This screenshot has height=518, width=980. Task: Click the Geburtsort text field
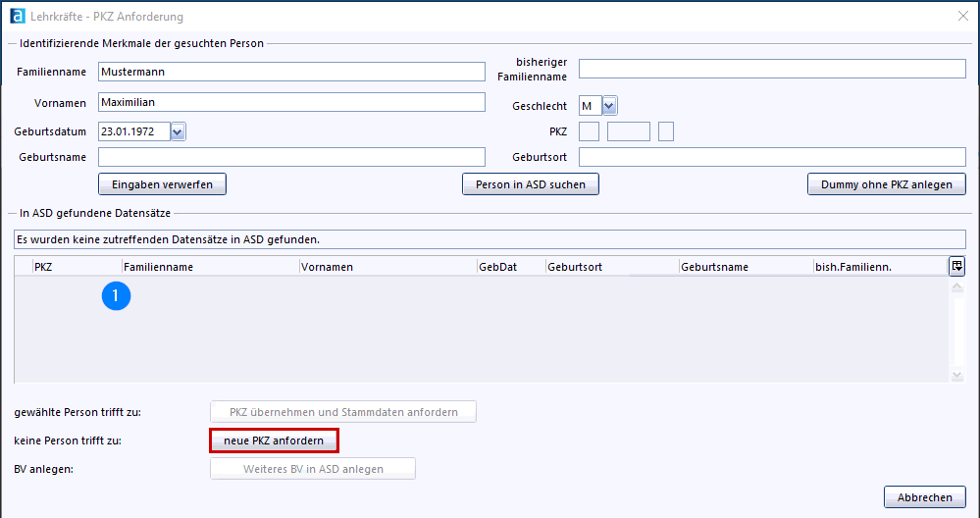coord(772,157)
